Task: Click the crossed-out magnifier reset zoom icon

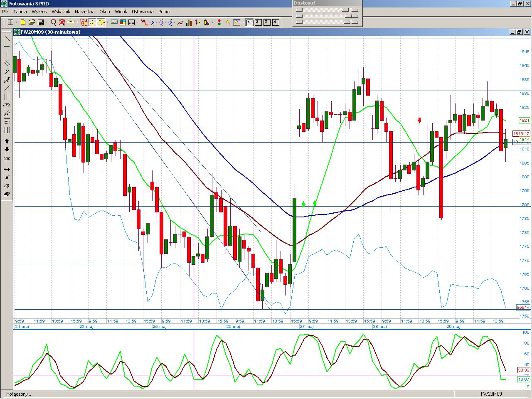Action: pyautogui.click(x=62, y=22)
